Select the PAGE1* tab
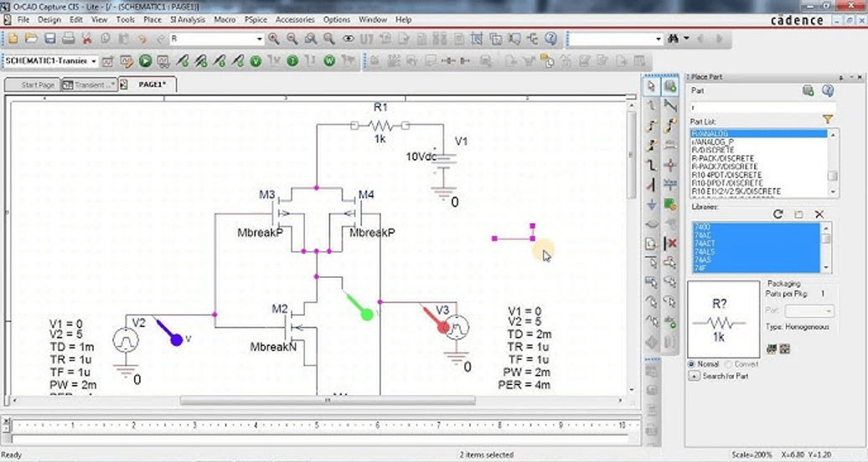 coord(147,85)
